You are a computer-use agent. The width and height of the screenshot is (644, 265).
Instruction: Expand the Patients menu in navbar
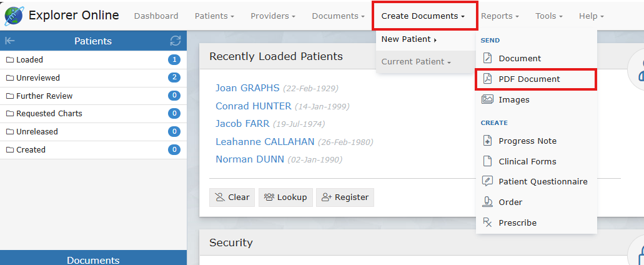214,16
